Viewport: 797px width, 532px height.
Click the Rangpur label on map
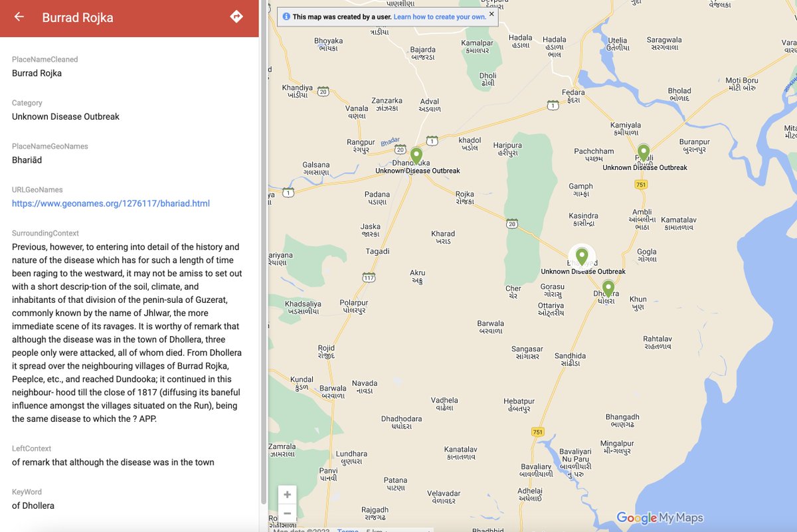tap(361, 145)
